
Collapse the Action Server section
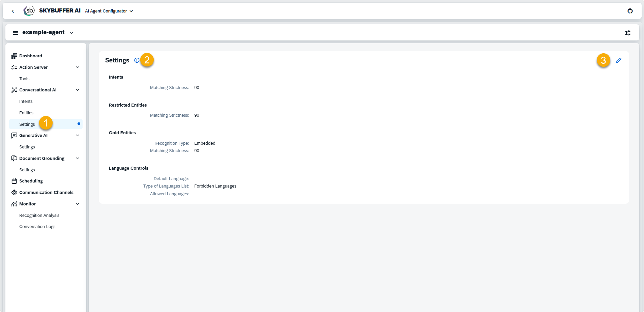pyautogui.click(x=78, y=67)
